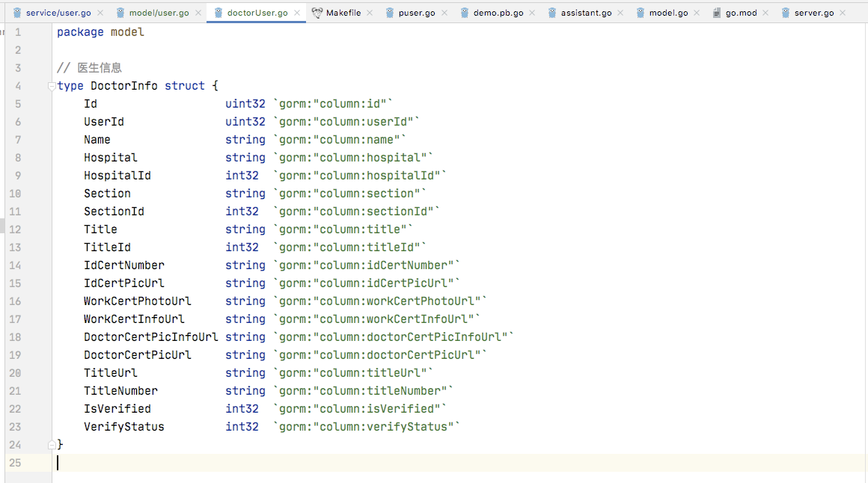Click the fold end marker on line 24
868x483 pixels.
(x=52, y=444)
